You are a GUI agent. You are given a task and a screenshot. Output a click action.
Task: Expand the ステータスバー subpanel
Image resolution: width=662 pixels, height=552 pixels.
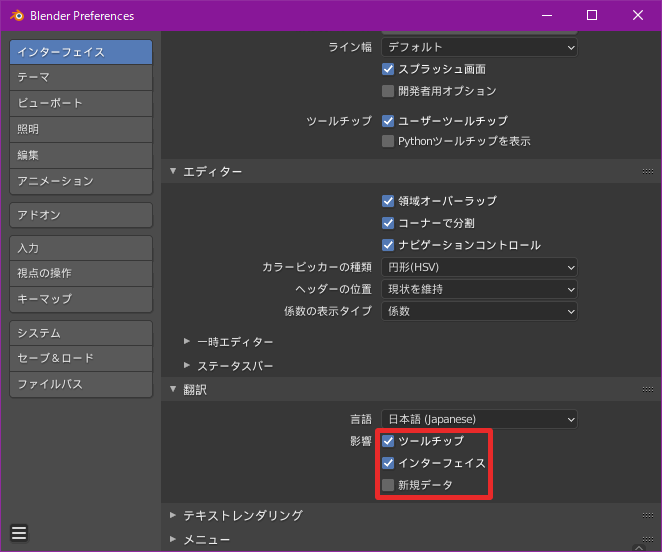coord(187,365)
